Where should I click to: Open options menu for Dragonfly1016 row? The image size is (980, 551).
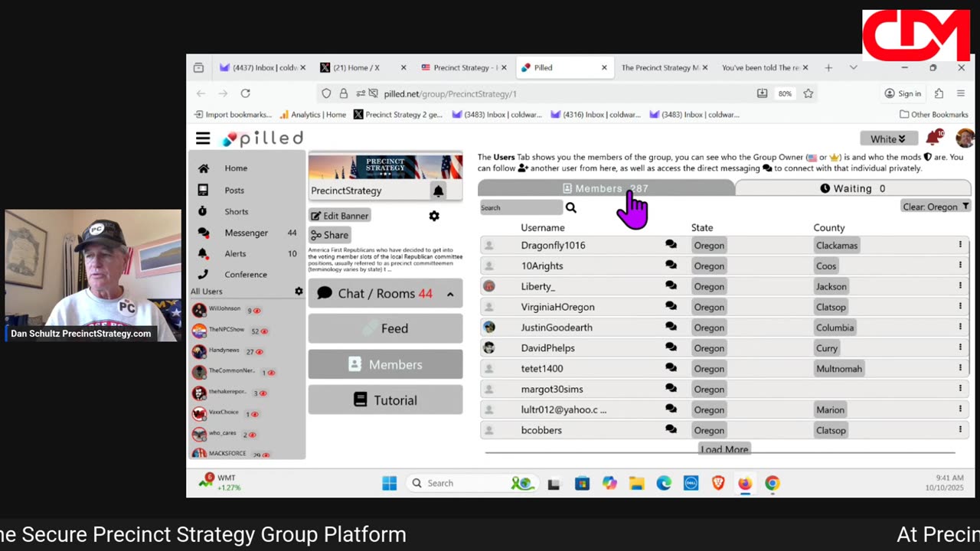tap(959, 245)
